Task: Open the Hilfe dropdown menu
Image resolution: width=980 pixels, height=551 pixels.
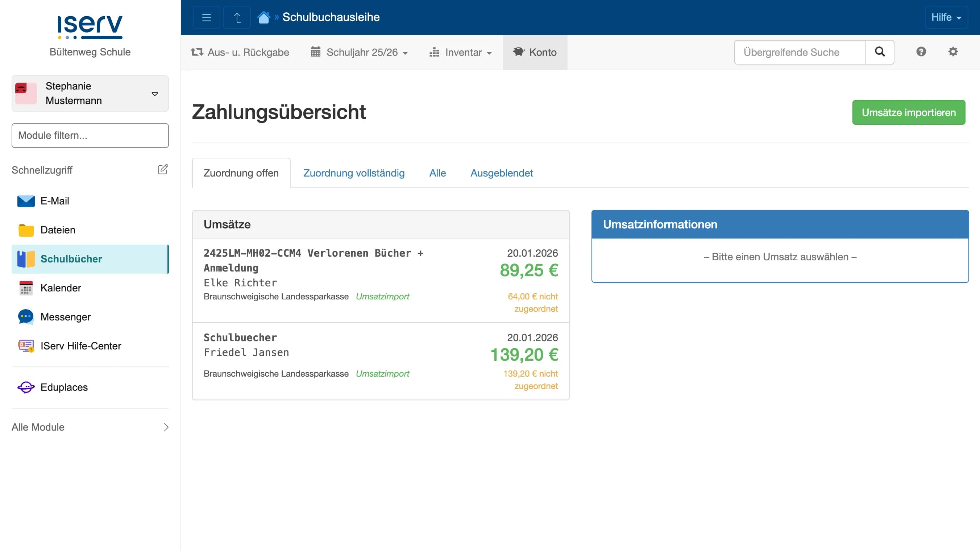Action: [946, 17]
